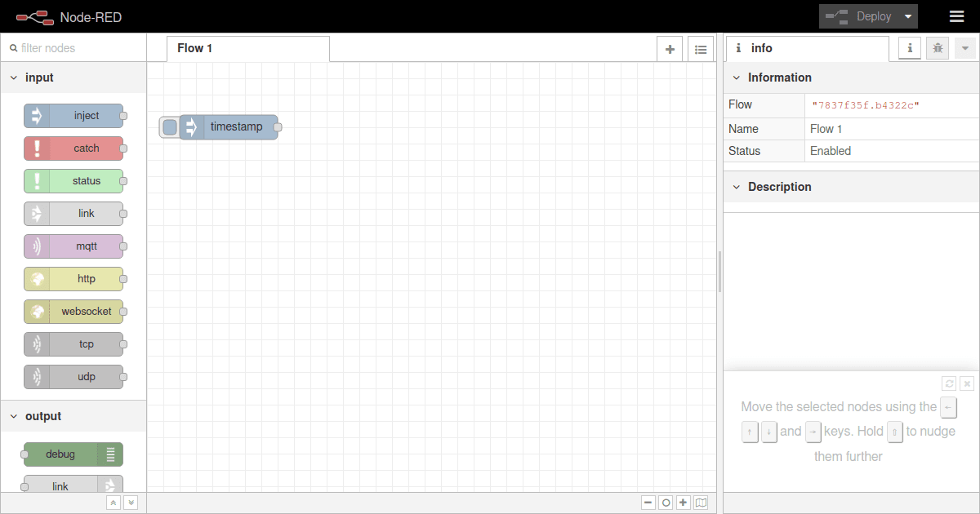
Task: Select the catch node from the palette
Action: pos(74,148)
